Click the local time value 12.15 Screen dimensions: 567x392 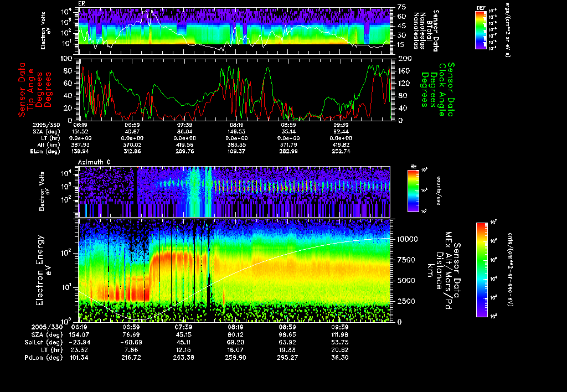184,350
